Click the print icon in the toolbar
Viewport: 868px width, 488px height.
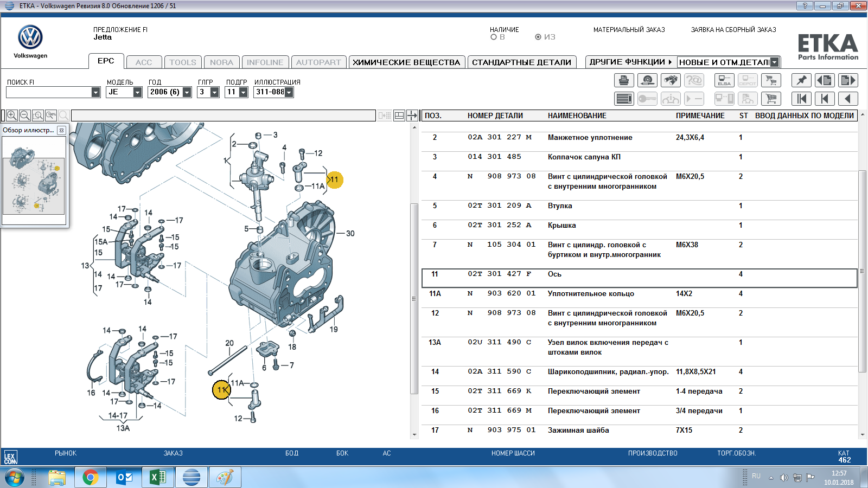(x=624, y=81)
